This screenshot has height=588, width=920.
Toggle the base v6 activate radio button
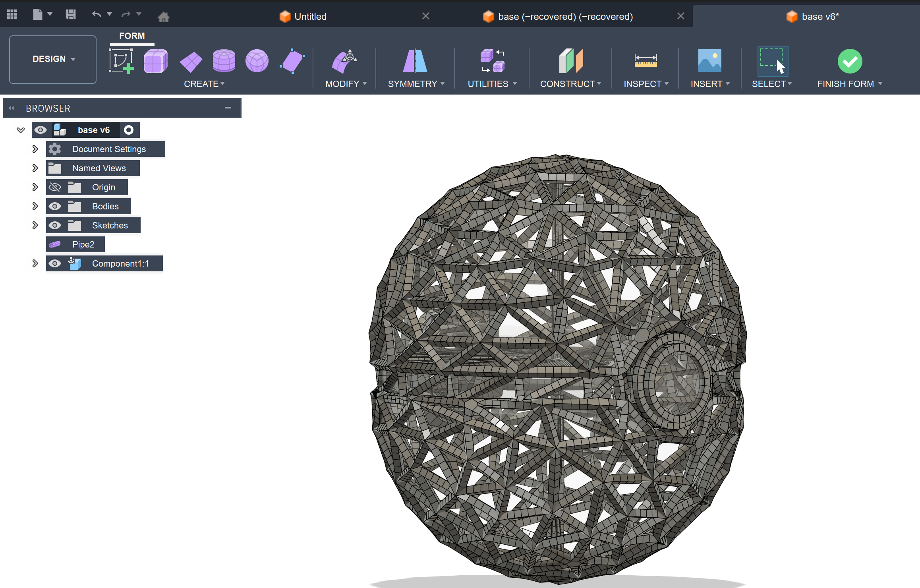click(x=128, y=130)
